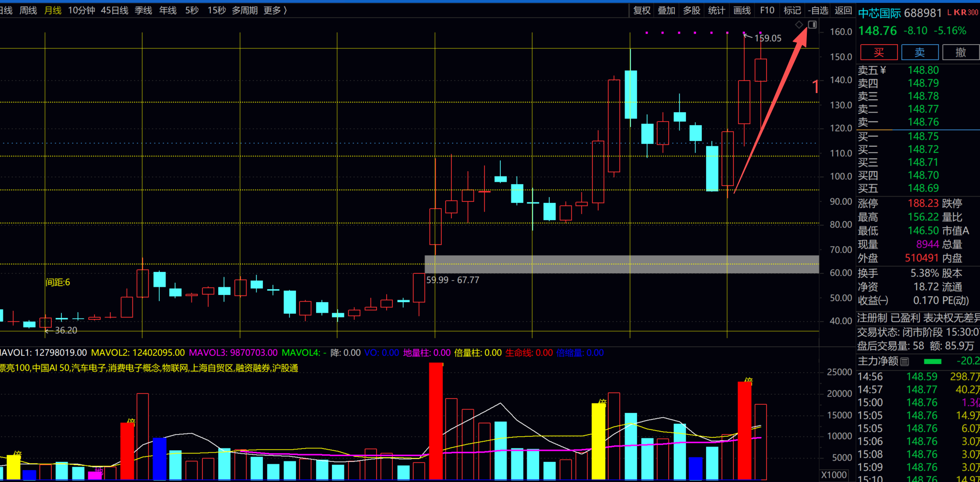This screenshot has height=482, width=980.
Task: Activate the 画线 drawing tools
Action: point(742,10)
